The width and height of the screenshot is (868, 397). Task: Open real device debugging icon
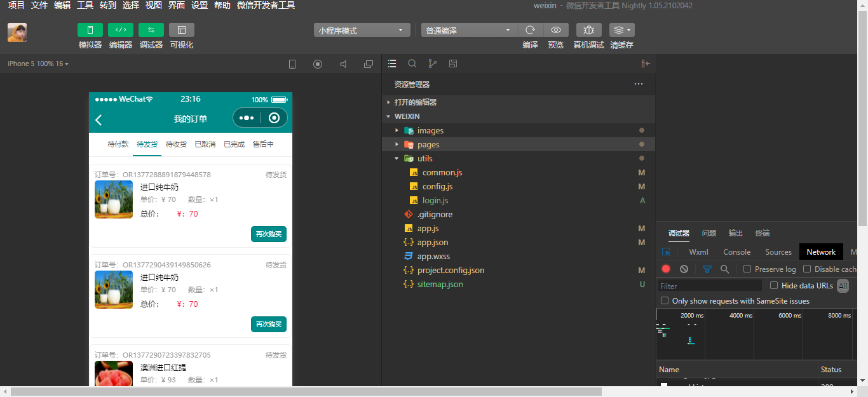pos(588,30)
